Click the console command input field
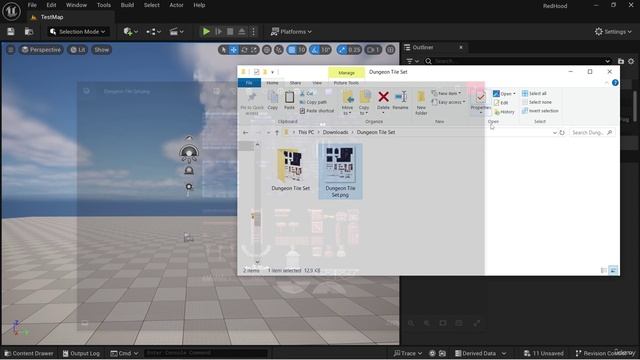Screen dimensions: 640x360 tap(206, 353)
